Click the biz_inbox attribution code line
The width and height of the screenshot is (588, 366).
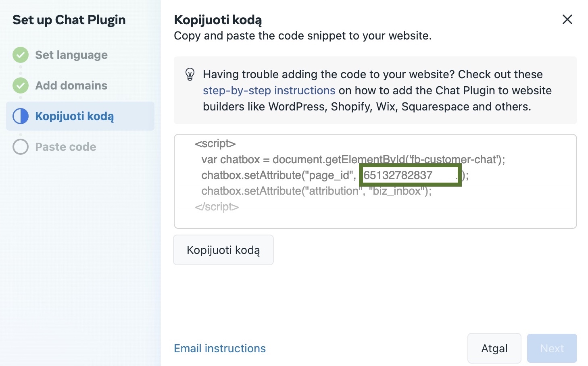tap(317, 191)
